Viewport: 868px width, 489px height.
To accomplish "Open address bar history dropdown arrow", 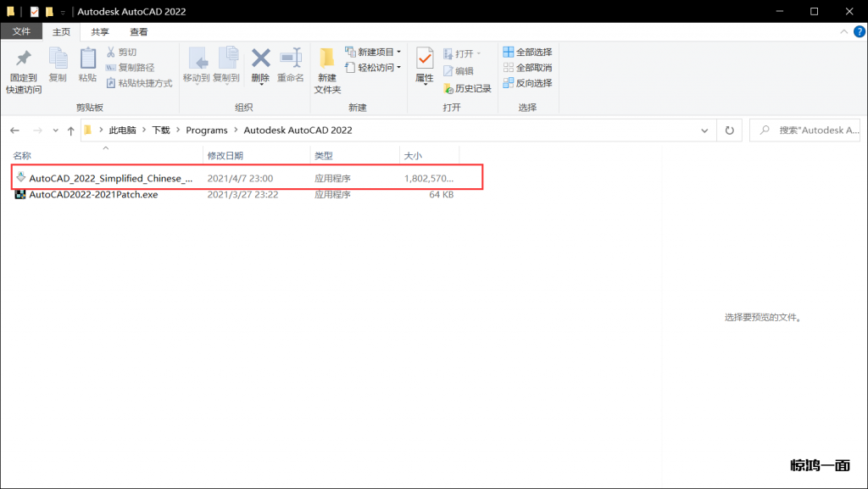I will click(704, 131).
